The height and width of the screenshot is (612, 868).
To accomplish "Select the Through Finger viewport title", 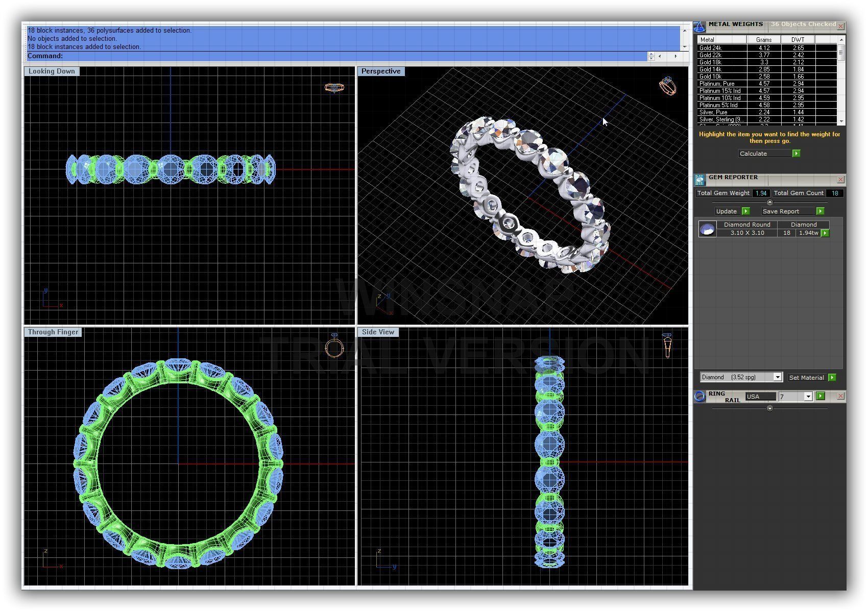I will 53,332.
